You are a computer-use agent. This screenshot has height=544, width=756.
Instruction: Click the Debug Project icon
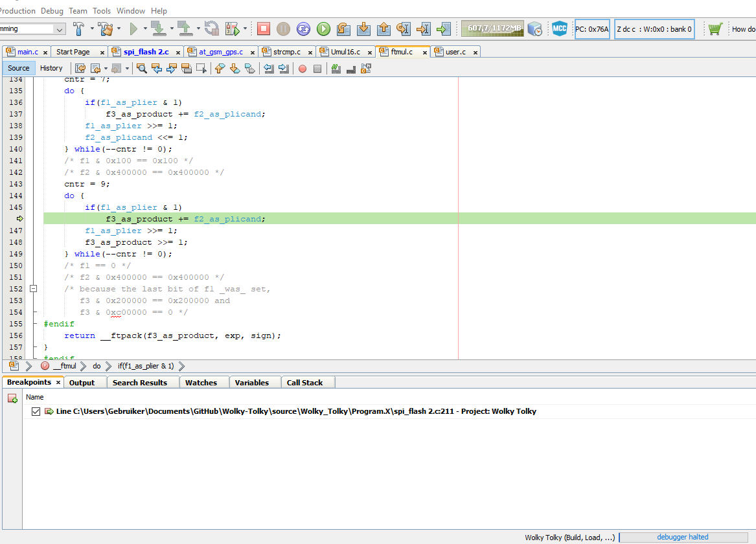coord(233,29)
